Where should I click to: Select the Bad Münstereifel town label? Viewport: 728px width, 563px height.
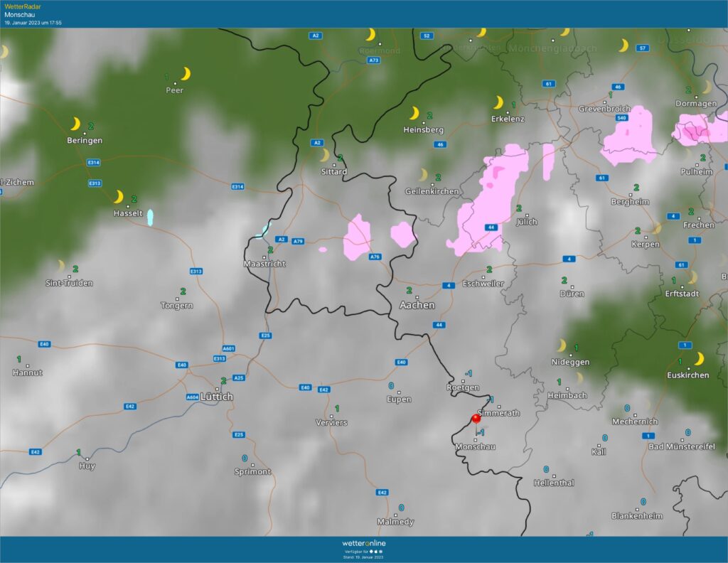pyautogui.click(x=682, y=446)
